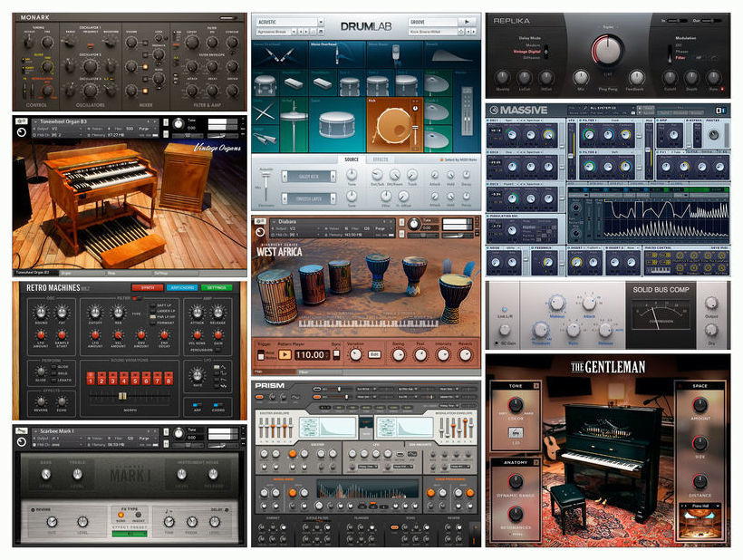Click the Tonewheel Organ B3 Tune knob
743x560 pixels.
179,124
